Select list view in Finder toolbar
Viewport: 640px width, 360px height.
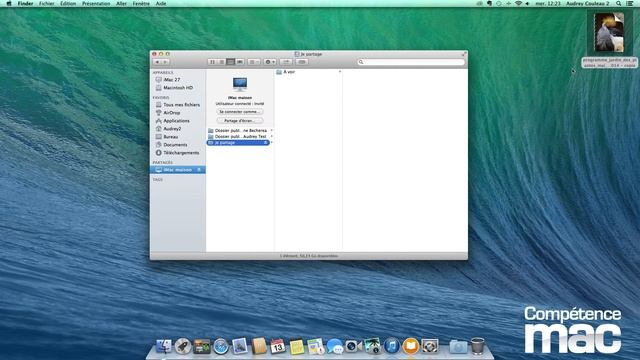[222, 62]
